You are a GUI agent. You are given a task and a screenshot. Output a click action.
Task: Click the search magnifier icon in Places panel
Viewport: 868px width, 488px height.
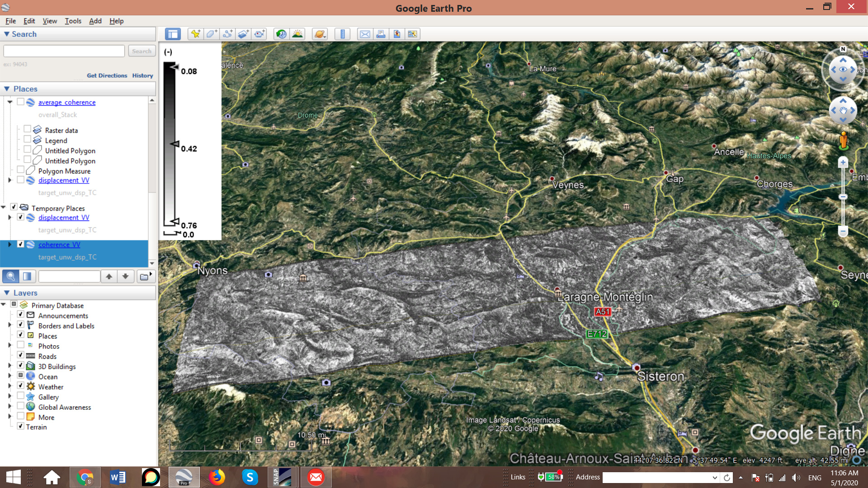pyautogui.click(x=11, y=276)
